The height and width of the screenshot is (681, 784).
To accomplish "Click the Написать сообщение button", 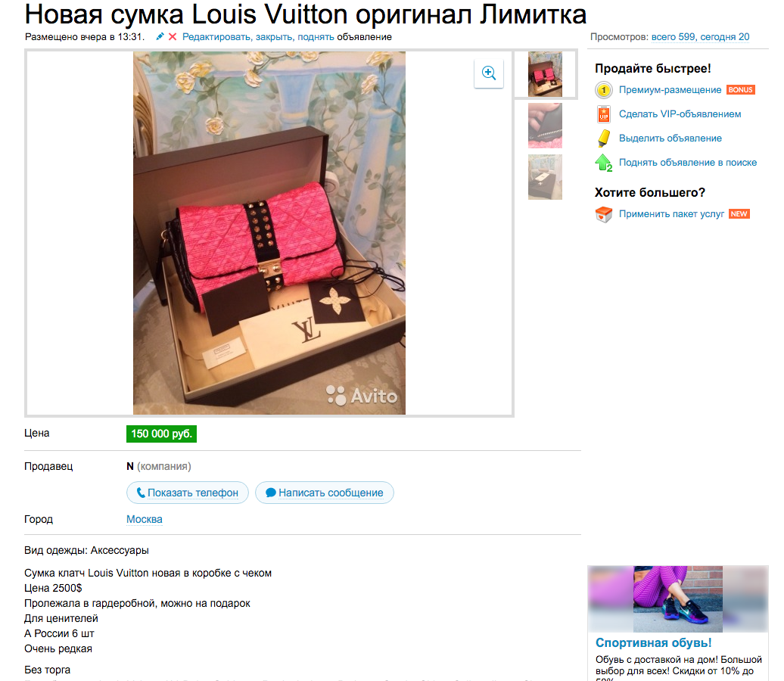I will click(x=325, y=493).
